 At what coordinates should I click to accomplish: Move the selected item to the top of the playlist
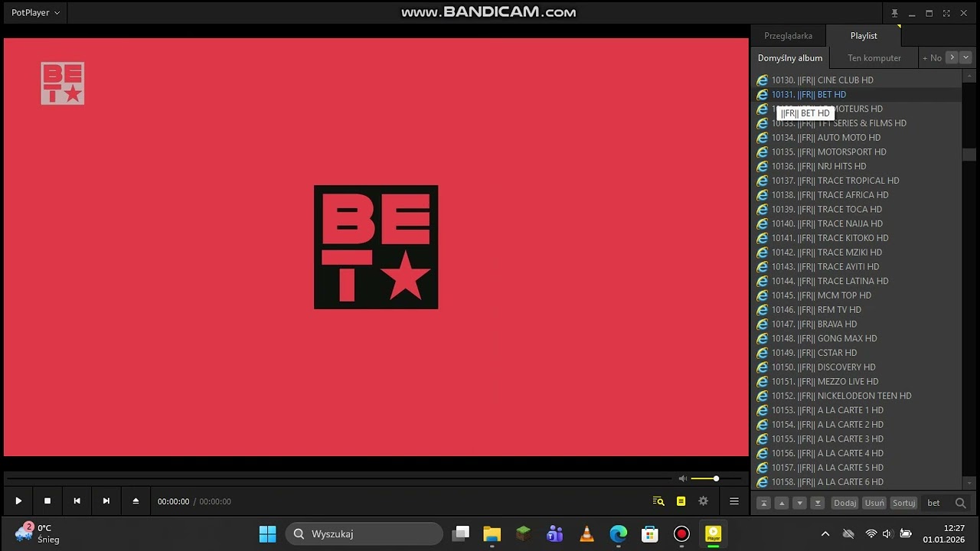click(x=763, y=503)
